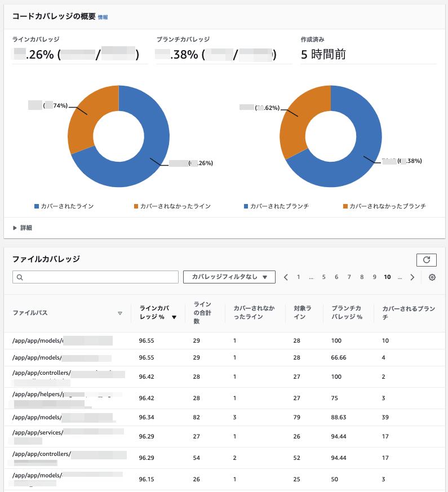Click カバーされなかったブランチ legend swatch

click(x=345, y=206)
